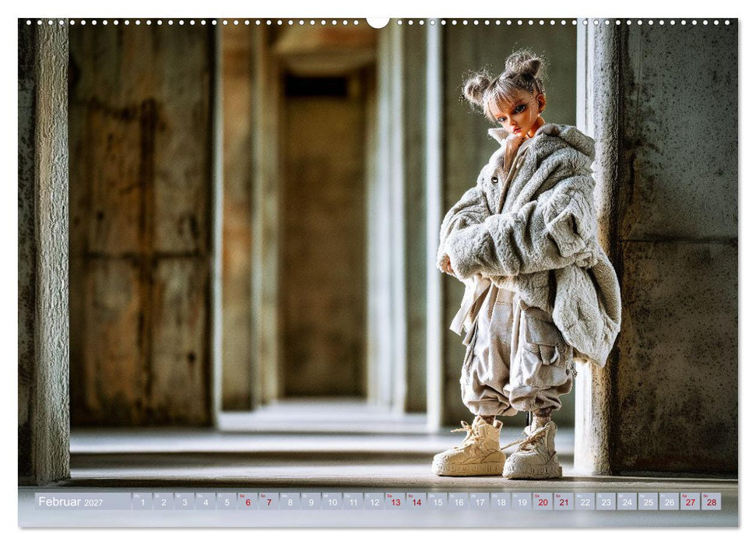Viewport: 756px width, 545px height.
Task: Choose day 3 in the calendar strip
Action: [x=185, y=501]
